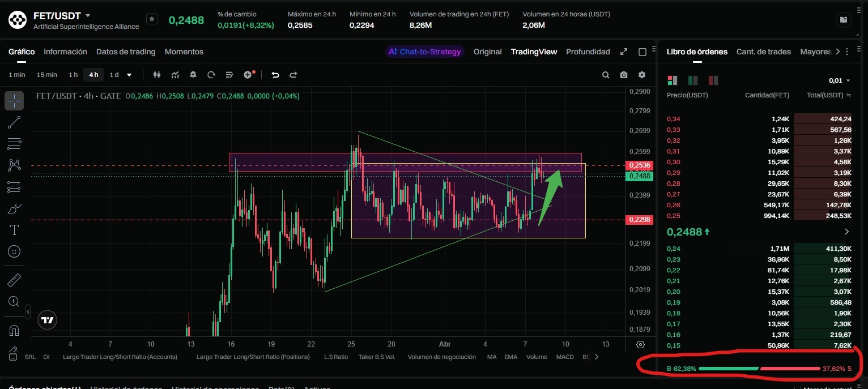This screenshot has height=389, width=868.
Task: Toggle the magnet snap mode
Action: pyautogui.click(x=14, y=330)
